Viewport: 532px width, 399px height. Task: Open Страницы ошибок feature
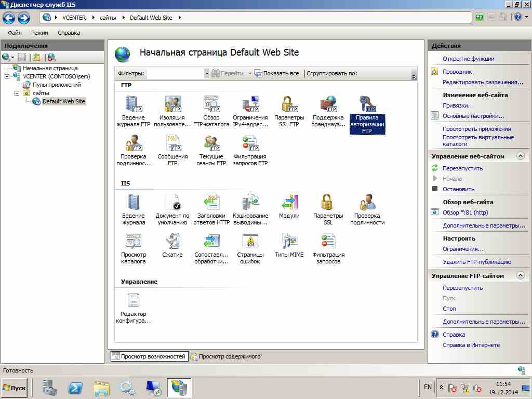[x=250, y=248]
